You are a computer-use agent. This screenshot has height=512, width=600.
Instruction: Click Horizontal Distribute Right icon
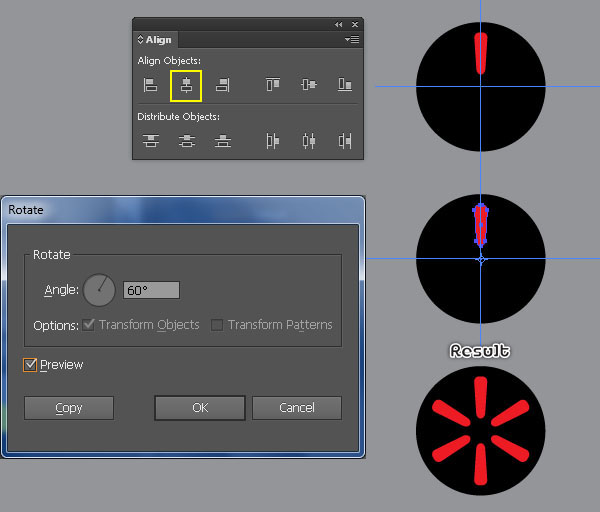[345, 141]
